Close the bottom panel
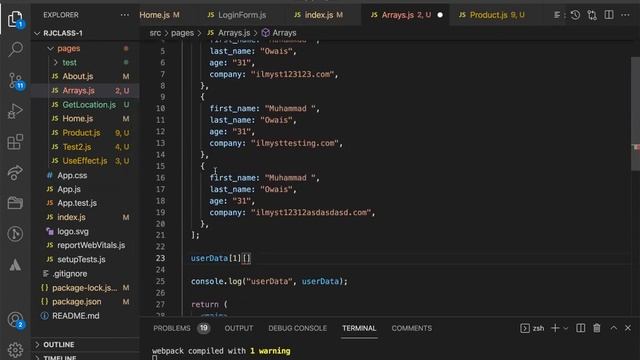 [x=628, y=328]
